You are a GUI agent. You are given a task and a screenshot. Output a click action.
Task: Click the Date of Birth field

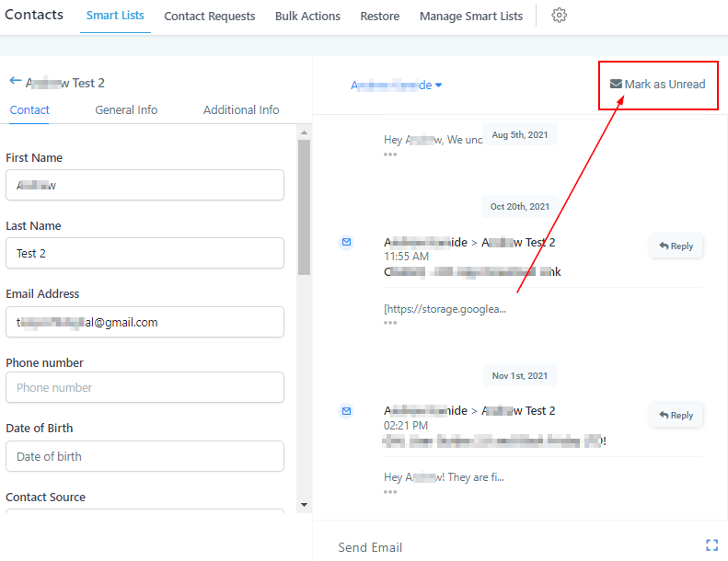point(144,456)
